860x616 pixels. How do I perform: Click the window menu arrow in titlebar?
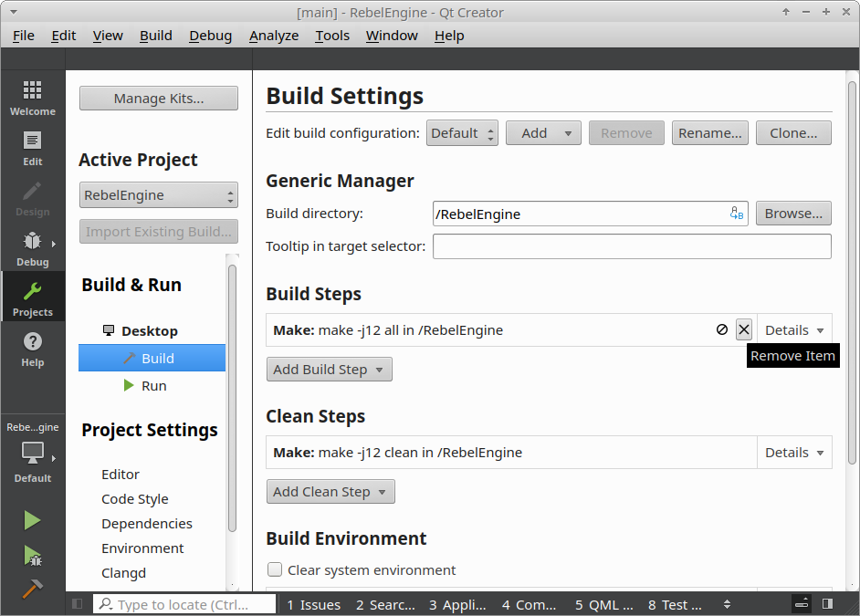[14, 12]
